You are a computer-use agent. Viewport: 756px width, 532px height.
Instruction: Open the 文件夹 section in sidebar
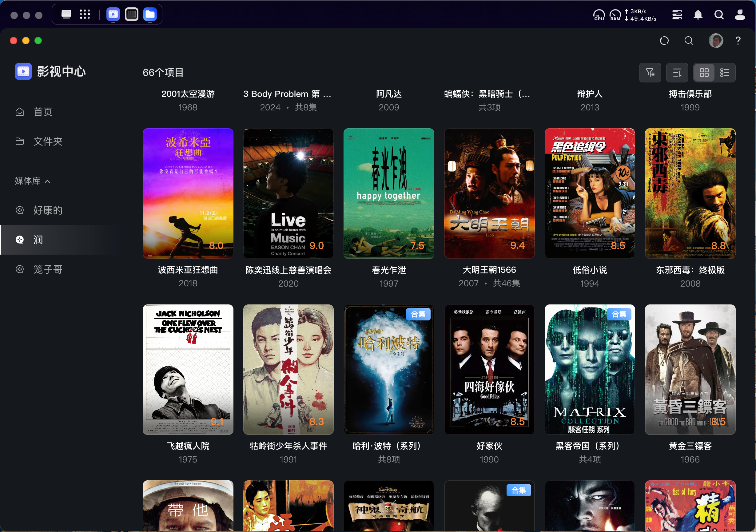click(47, 141)
